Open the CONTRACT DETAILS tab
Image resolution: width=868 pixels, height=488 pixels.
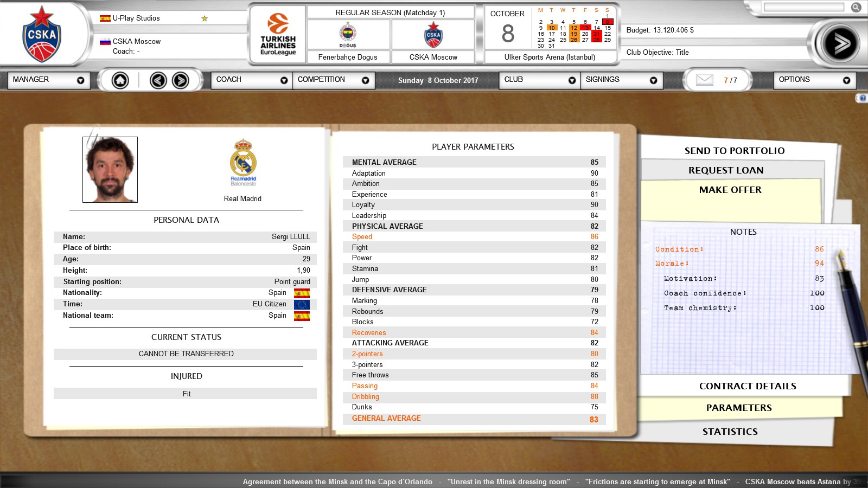pyautogui.click(x=748, y=386)
